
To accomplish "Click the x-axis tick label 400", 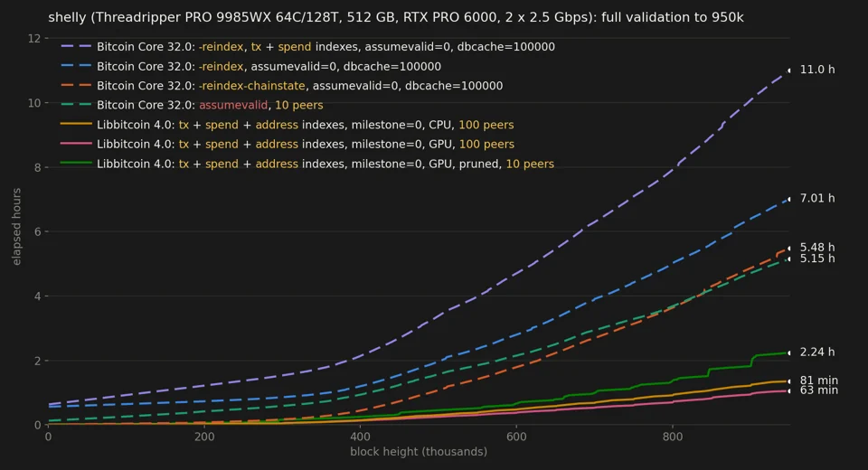I will click(361, 437).
